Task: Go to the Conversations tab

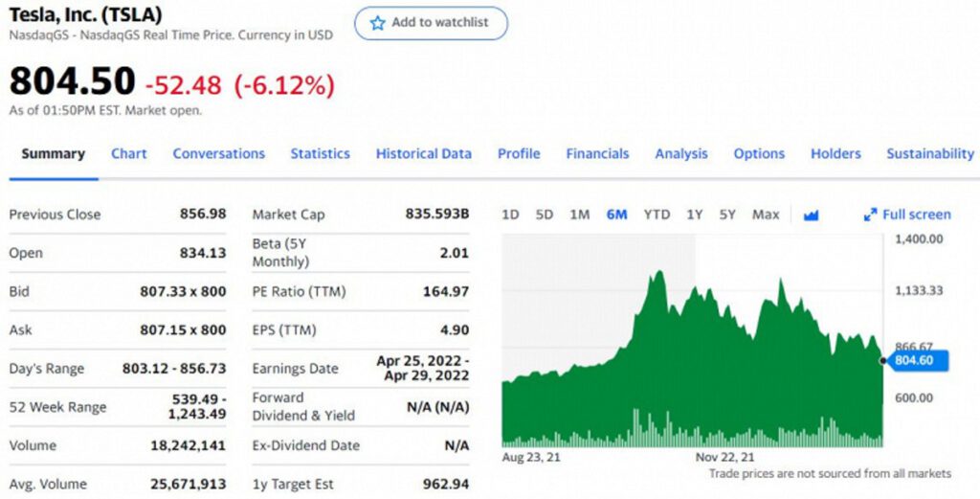Action: tap(219, 154)
